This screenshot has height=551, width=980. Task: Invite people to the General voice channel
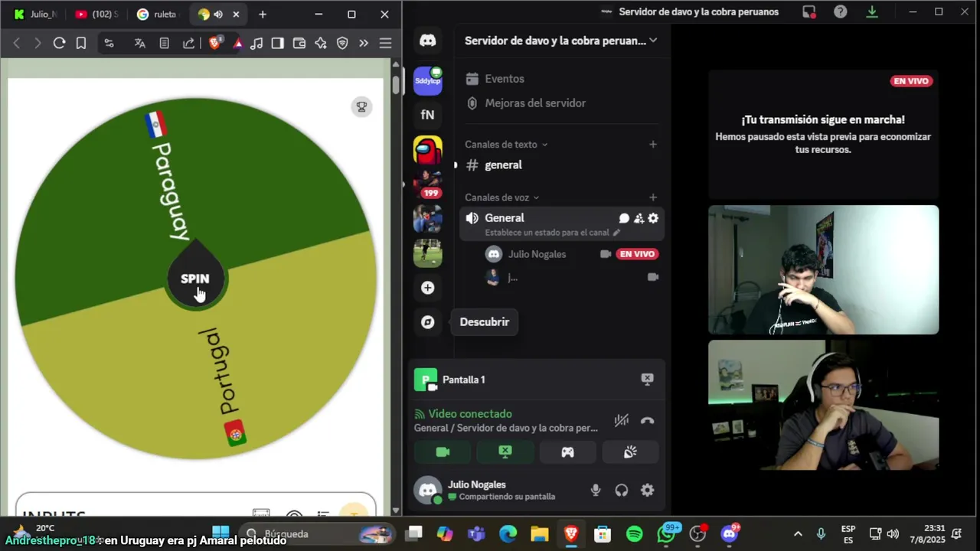coord(639,218)
